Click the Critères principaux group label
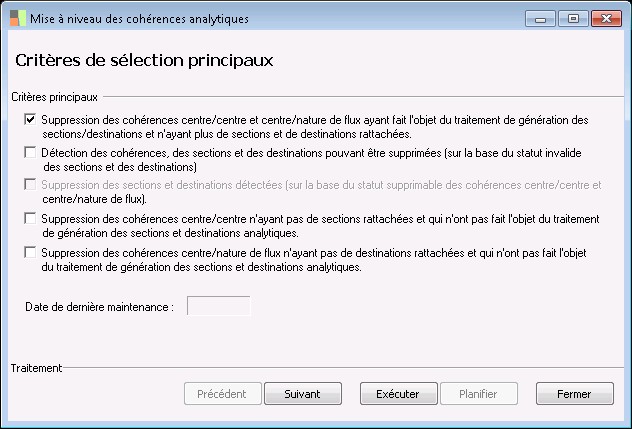632x429 pixels. point(54,97)
